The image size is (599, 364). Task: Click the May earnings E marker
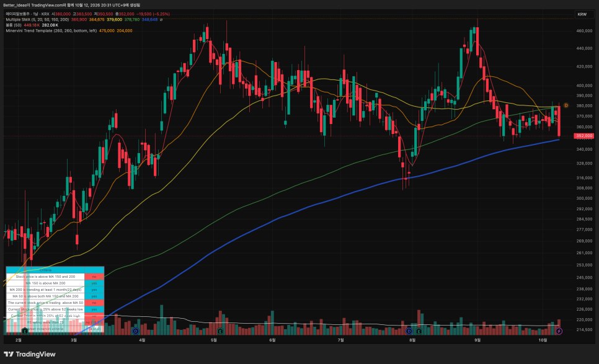click(x=220, y=331)
